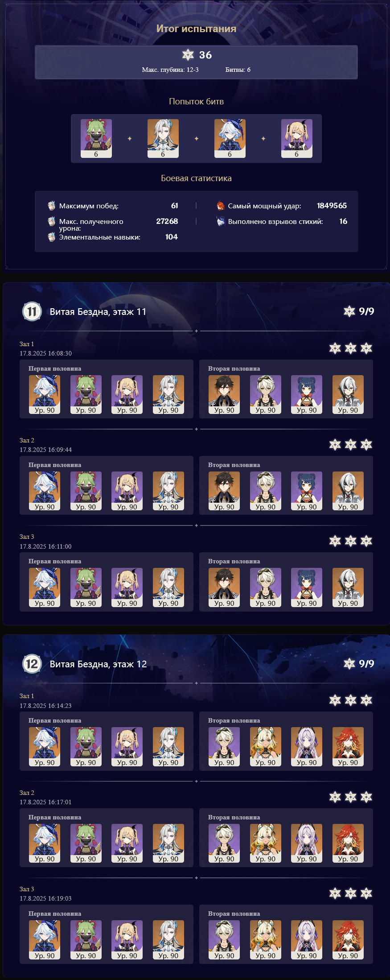Image resolution: width=390 pixels, height=980 pixels.
Task: Click character icon next to Самый мощный удар
Action: [x=220, y=206]
